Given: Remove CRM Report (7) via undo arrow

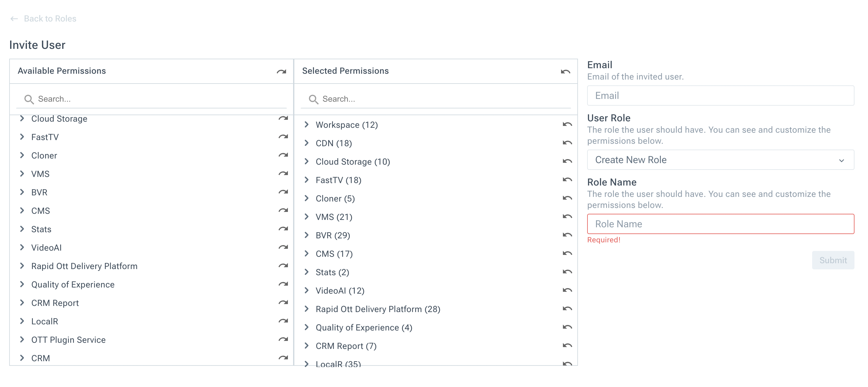Looking at the screenshot, I should pos(568,346).
